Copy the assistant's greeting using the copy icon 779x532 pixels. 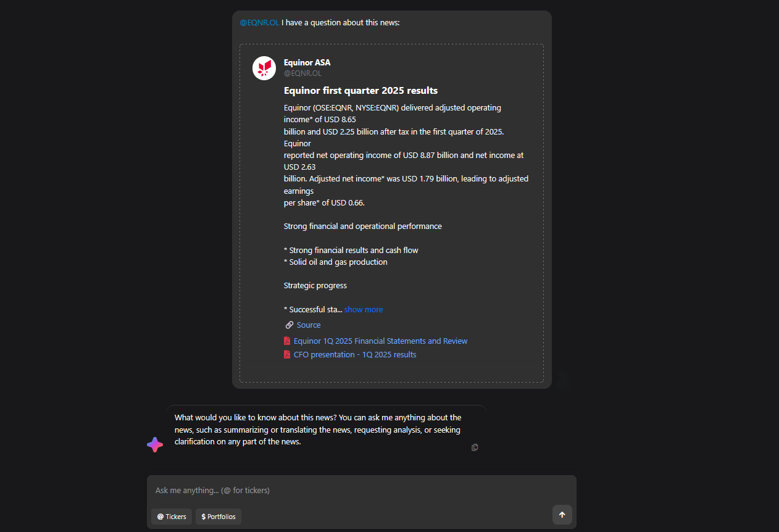474,447
